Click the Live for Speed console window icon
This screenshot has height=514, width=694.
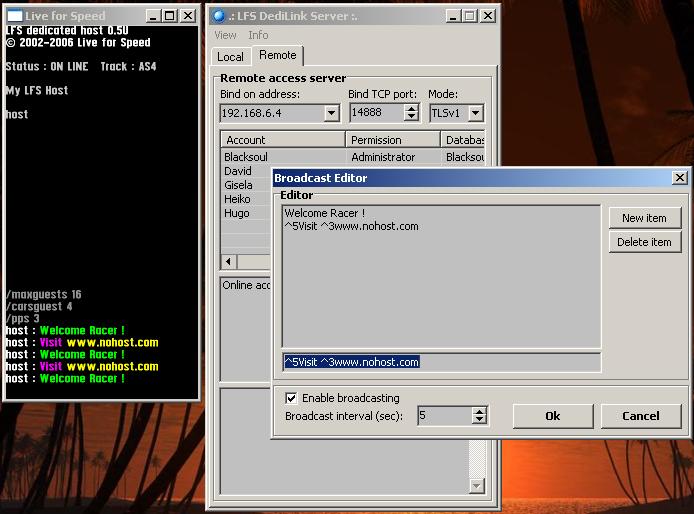pyautogui.click(x=15, y=16)
